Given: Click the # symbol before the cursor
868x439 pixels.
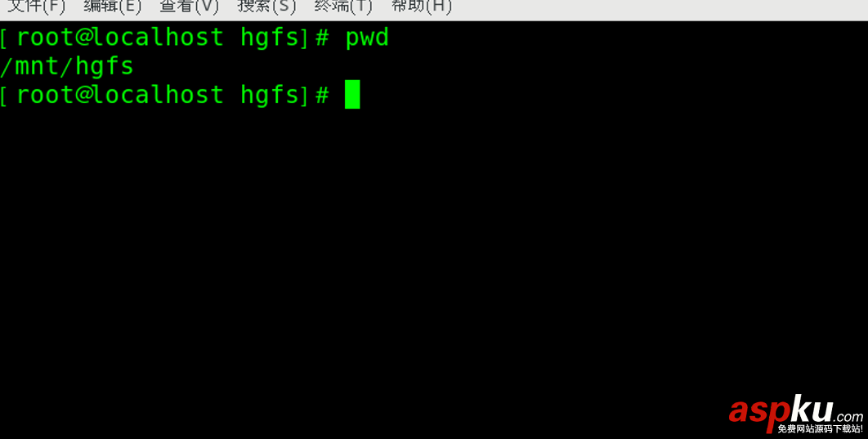Looking at the screenshot, I should tap(322, 95).
